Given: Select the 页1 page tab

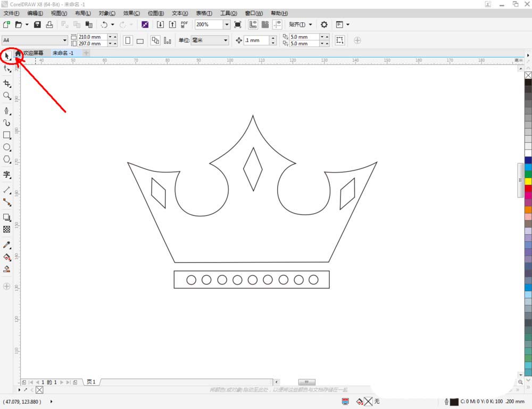Looking at the screenshot, I should point(92,382).
